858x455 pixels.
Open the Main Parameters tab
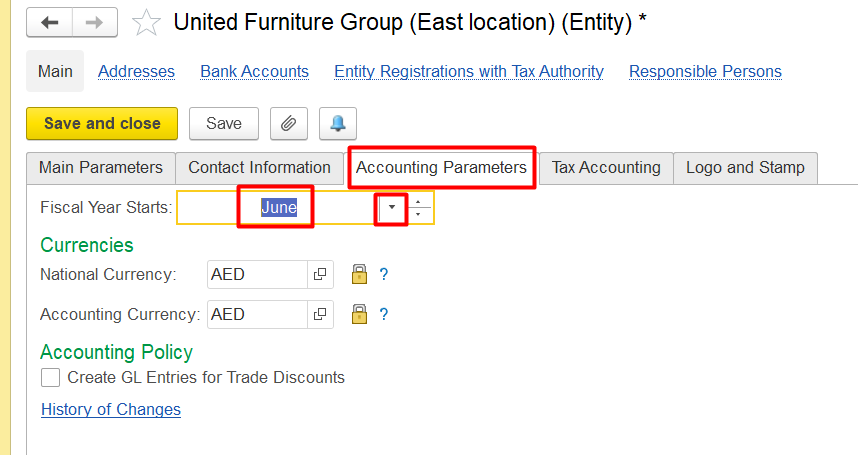[101, 167]
